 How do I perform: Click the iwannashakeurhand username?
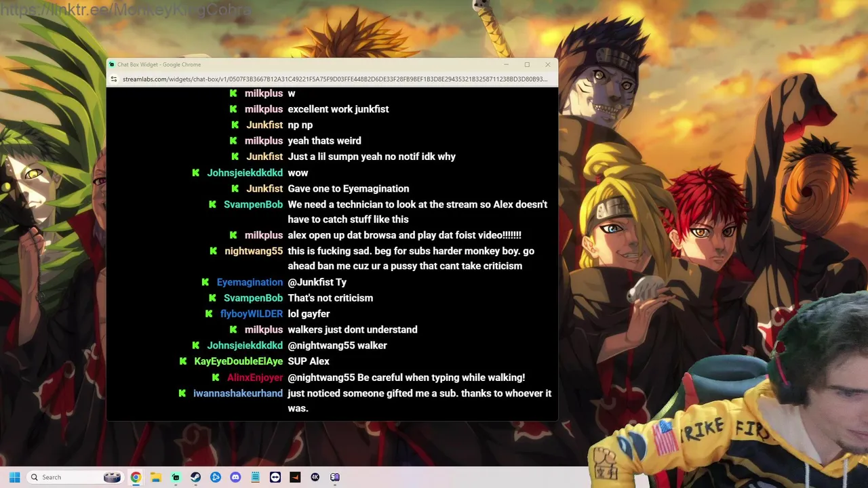point(238,393)
